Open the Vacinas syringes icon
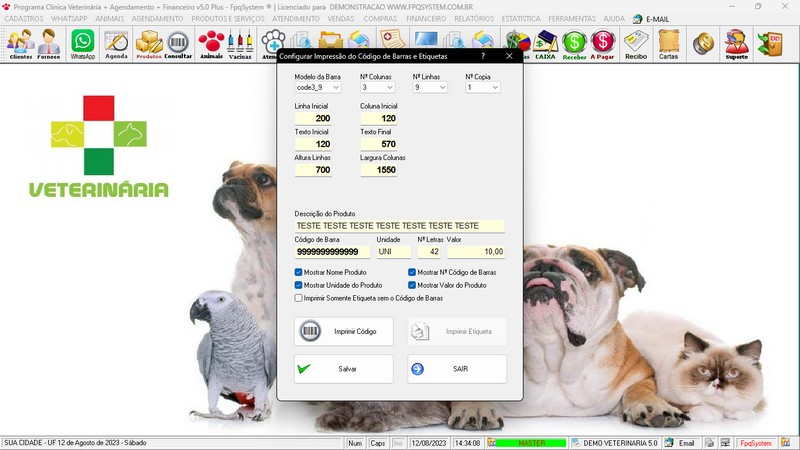 pos(240,44)
